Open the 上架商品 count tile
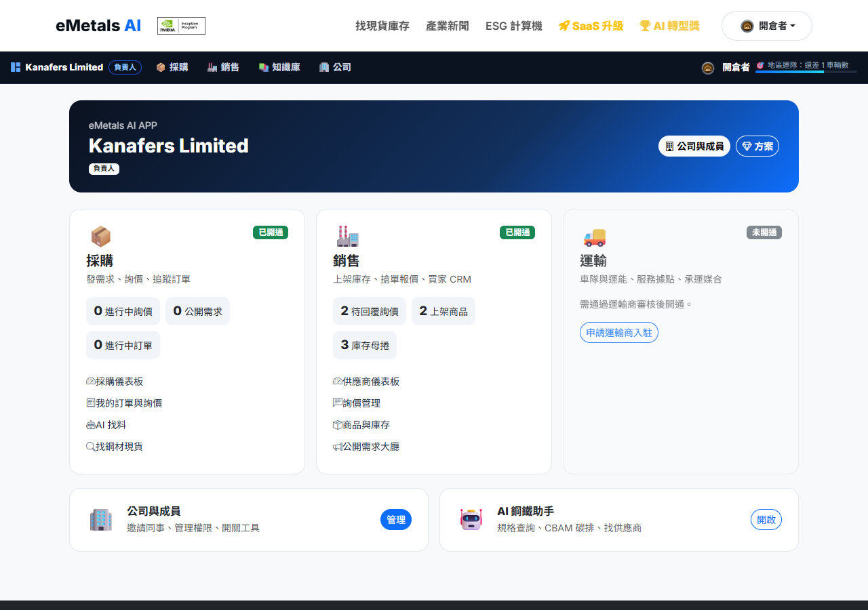Screen dimensions: 868x610 [x=443, y=311]
